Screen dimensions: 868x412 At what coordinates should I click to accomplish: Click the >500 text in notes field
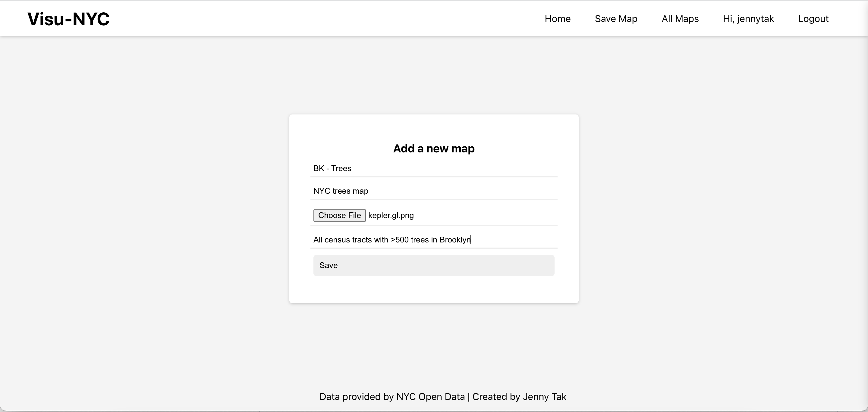coord(399,240)
